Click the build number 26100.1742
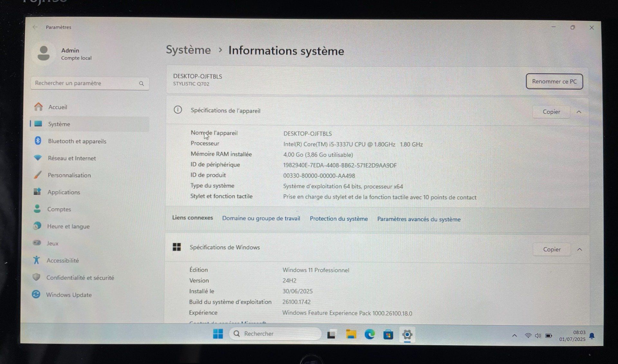 pos(296,302)
